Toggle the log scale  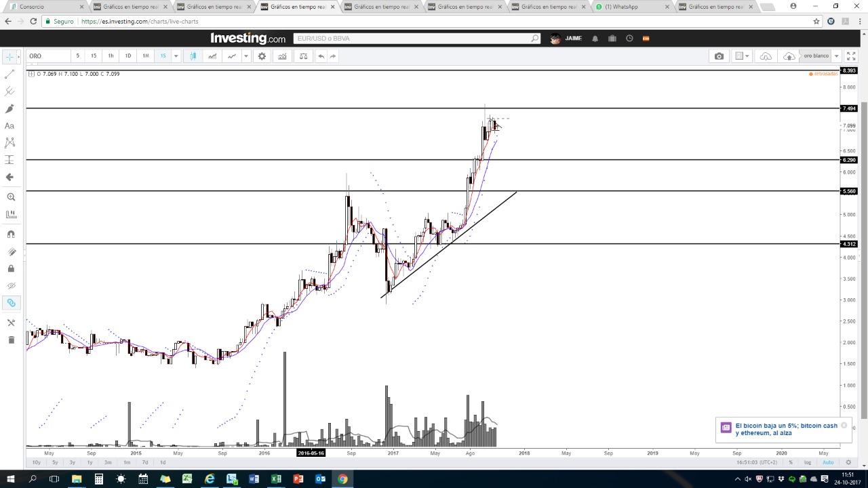808,462
